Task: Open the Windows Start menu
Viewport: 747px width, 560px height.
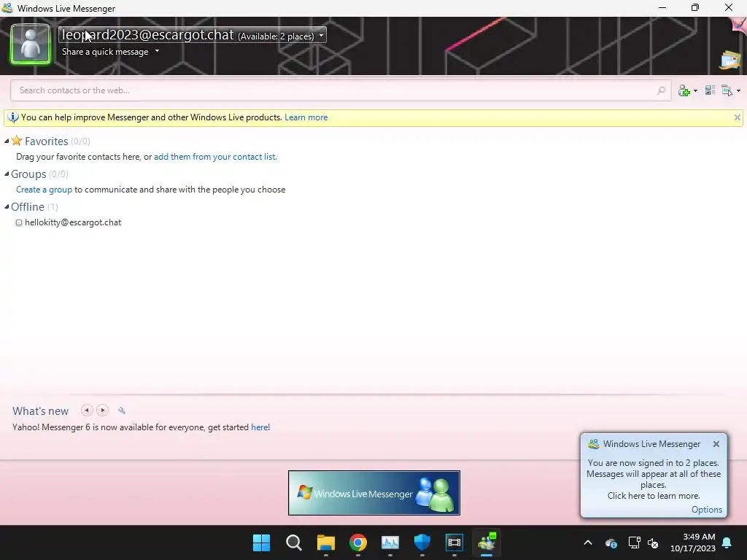Action: tap(261, 542)
